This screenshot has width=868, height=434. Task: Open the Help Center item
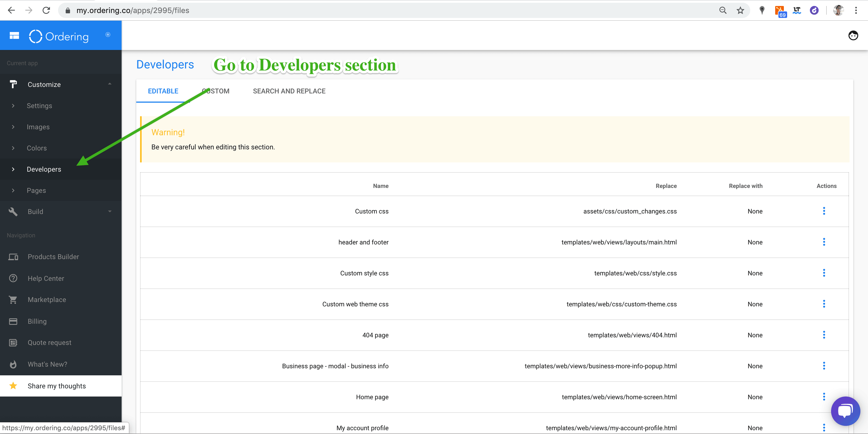[46, 278]
